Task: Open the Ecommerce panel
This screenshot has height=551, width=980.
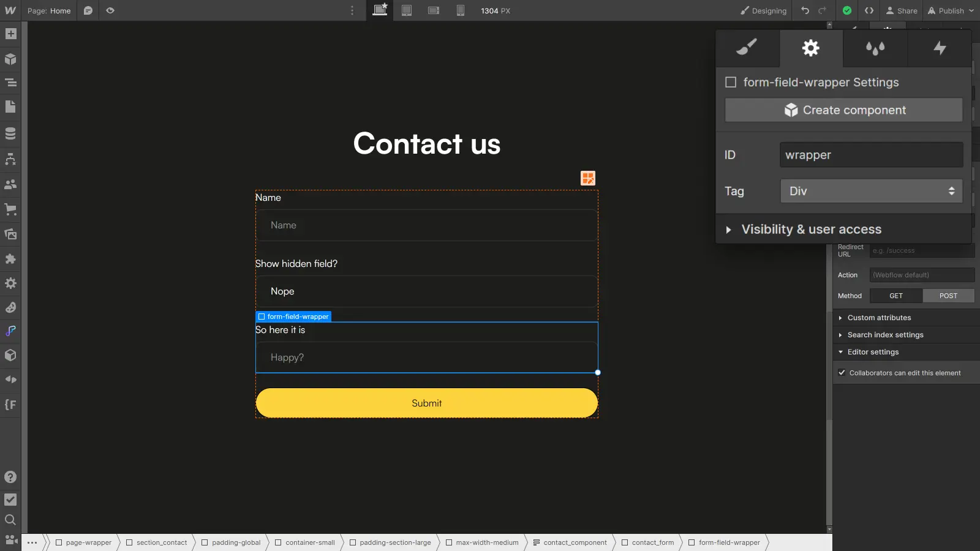Action: click(10, 209)
